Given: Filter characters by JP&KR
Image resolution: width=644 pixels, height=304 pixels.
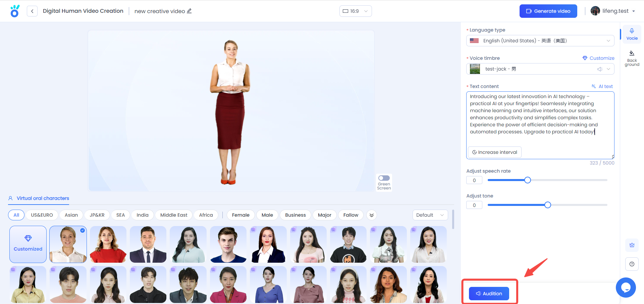Looking at the screenshot, I should [x=97, y=215].
